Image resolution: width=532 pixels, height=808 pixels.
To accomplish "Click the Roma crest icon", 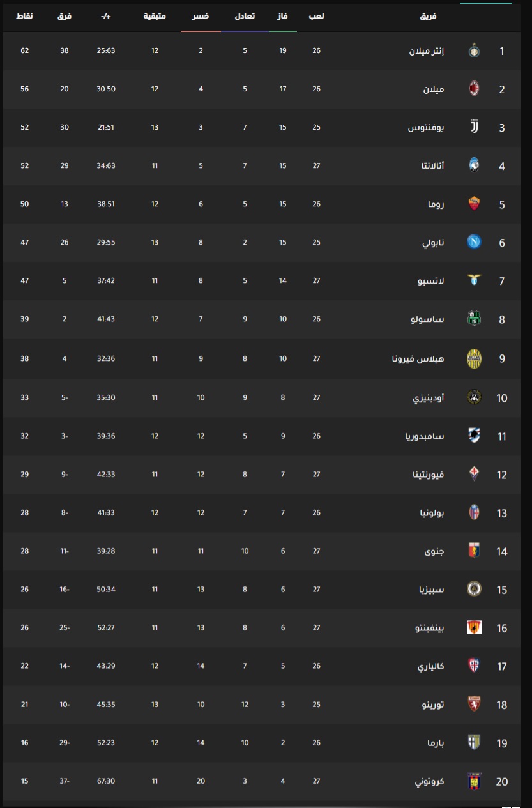I will (474, 204).
